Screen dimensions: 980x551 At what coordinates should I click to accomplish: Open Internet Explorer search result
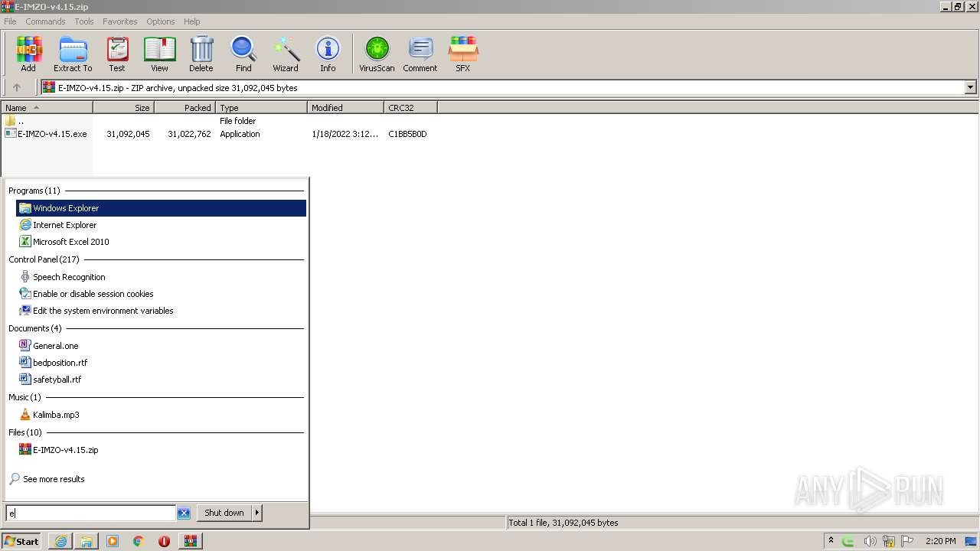click(x=161, y=225)
